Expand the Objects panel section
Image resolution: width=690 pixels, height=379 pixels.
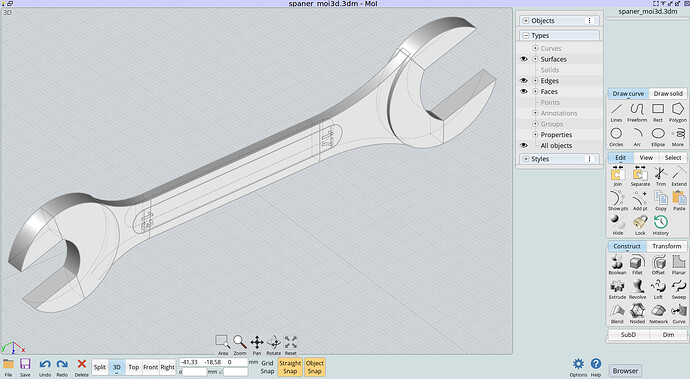pos(526,21)
